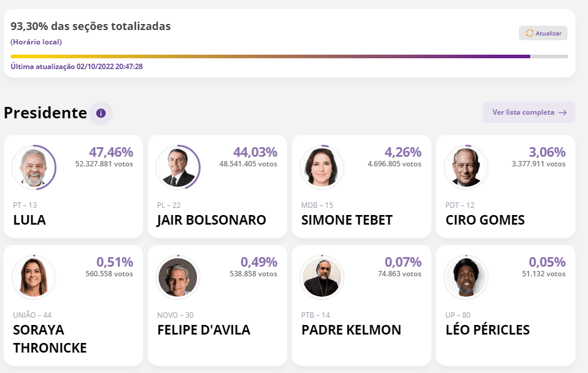The width and height of the screenshot is (588, 373).
Task: Click the arrow in Ver lista completa
Action: [562, 112]
